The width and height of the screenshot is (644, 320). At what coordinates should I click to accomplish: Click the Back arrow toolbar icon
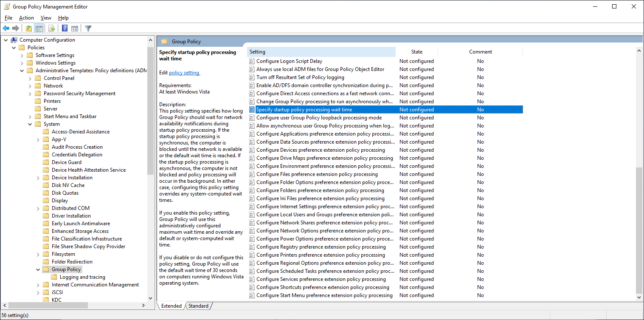click(x=6, y=28)
